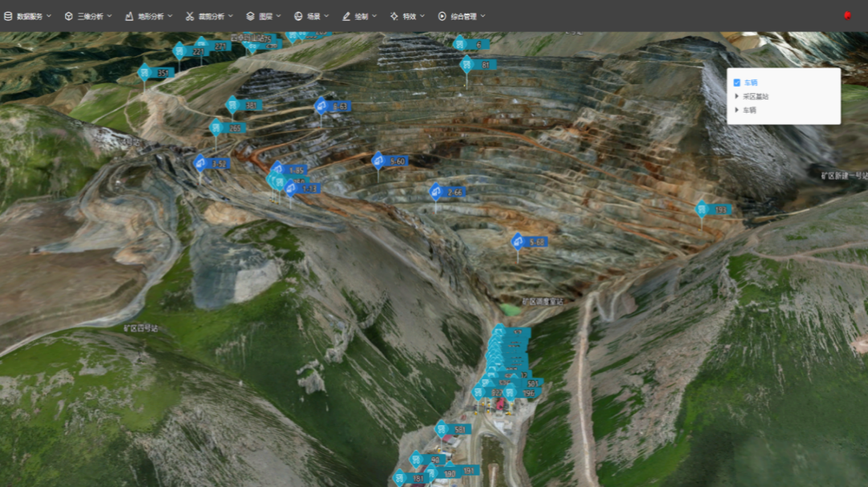The image size is (868, 487).
Task: Click the excavator marker labeled 5-68
Action: [518, 242]
